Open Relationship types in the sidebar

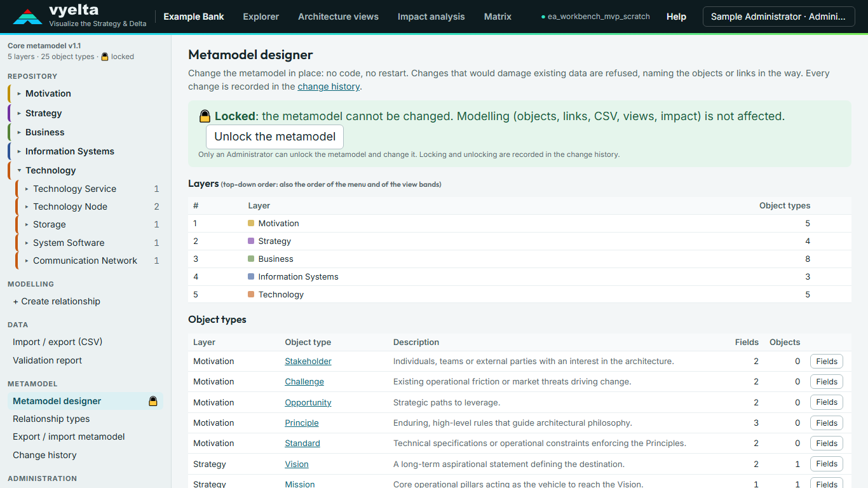coord(51,419)
